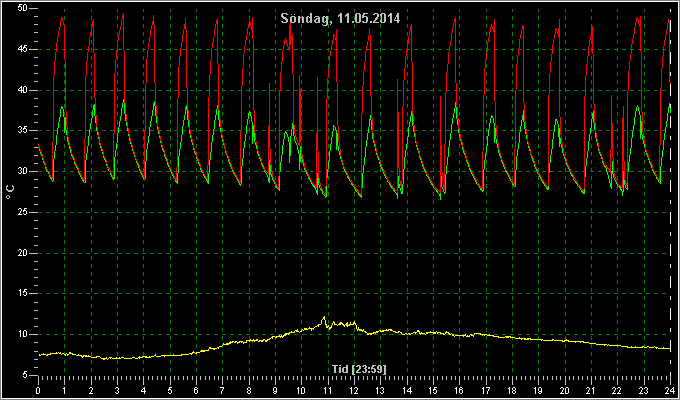Click the yellow curve peak near hour 11
The height and width of the screenshot is (400, 680).
(324, 318)
